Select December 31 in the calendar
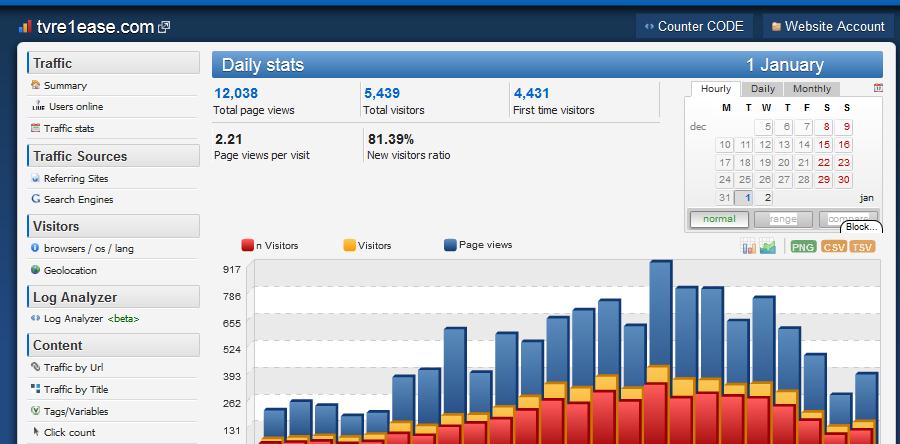Image resolution: width=900 pixels, height=444 pixels. click(x=724, y=198)
